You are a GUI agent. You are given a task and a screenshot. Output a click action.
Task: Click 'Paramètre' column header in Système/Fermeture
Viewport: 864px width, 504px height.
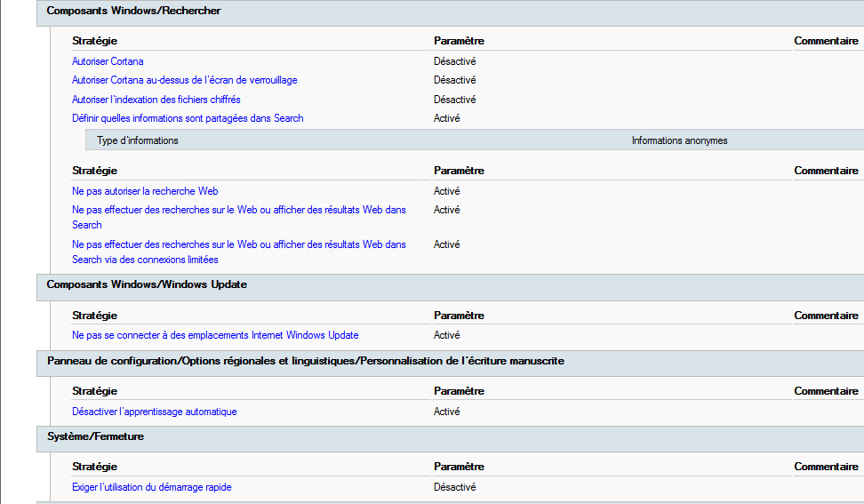(459, 467)
